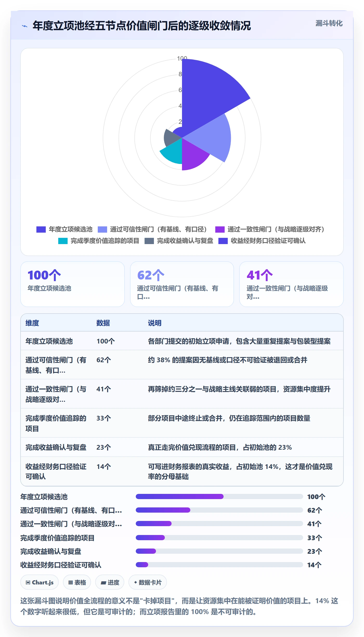Toggle the 收益经财务口径验证可确认 legend entry
The image size is (364, 637).
coord(262,241)
